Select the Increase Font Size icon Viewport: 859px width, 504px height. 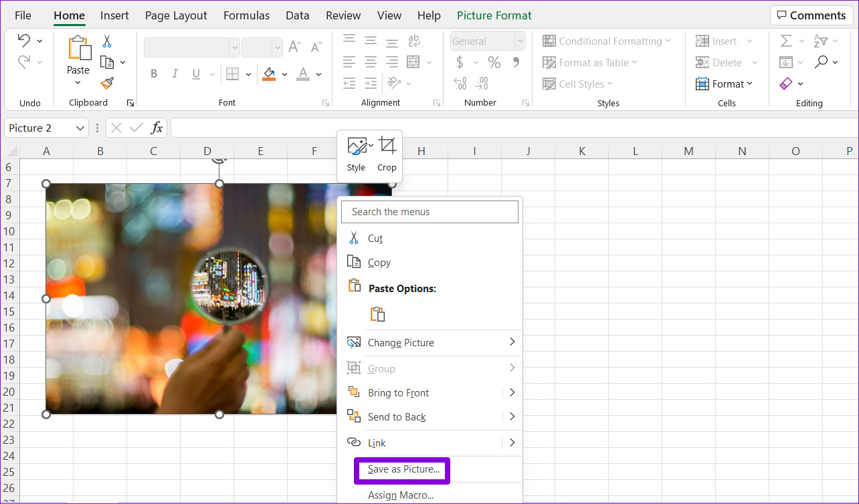[293, 47]
